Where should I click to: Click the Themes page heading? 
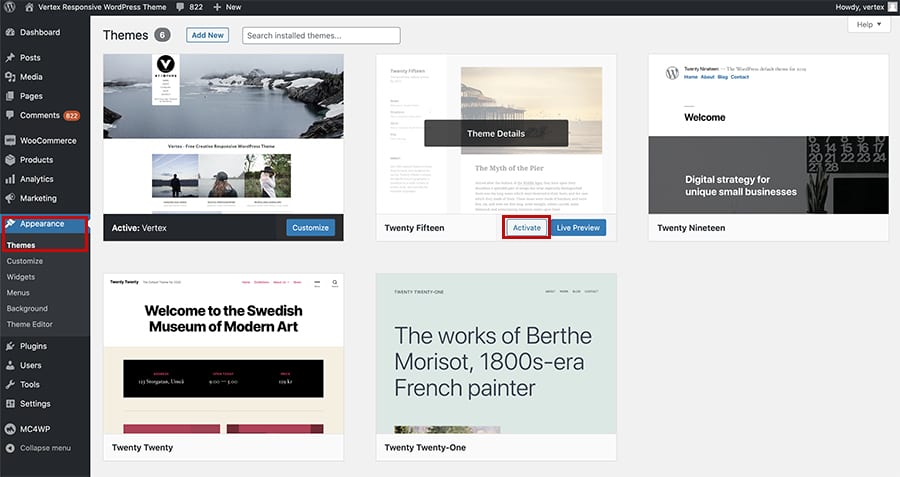coord(125,35)
